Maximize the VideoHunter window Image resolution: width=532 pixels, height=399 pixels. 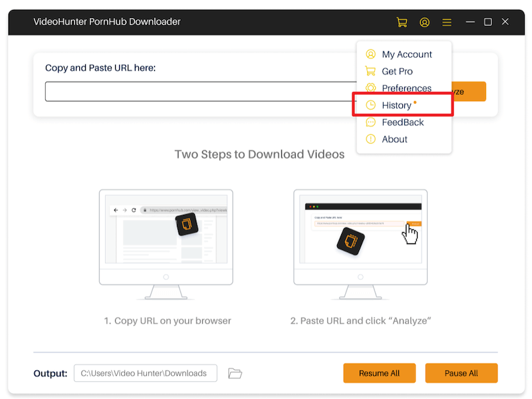click(488, 22)
